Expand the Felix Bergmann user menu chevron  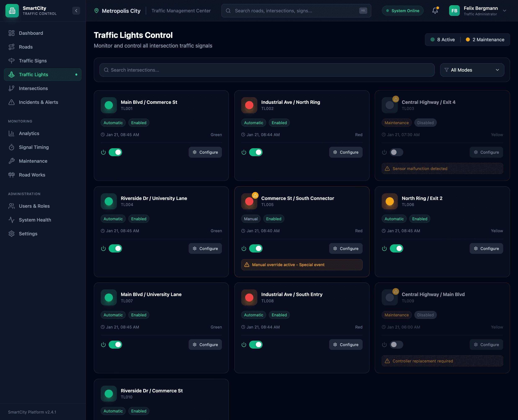504,11
